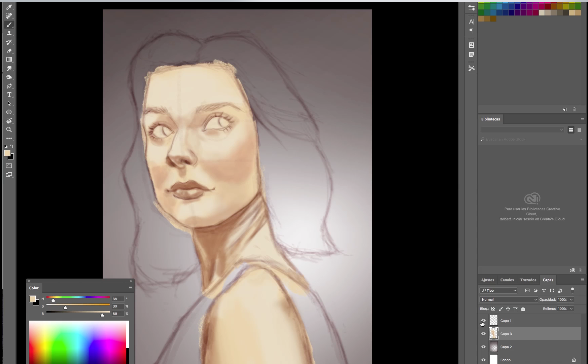This screenshot has width=588, height=364.
Task: Select the Capa 1 layer
Action: click(530, 321)
